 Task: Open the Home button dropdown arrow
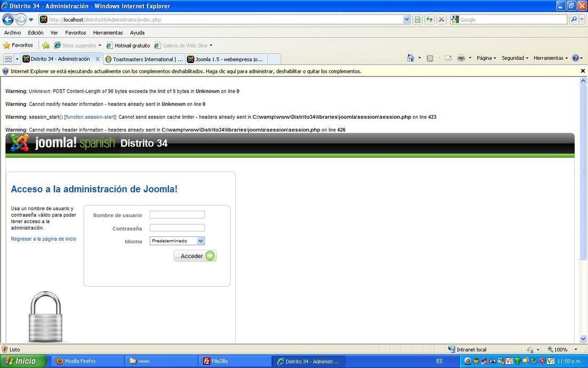click(419, 58)
